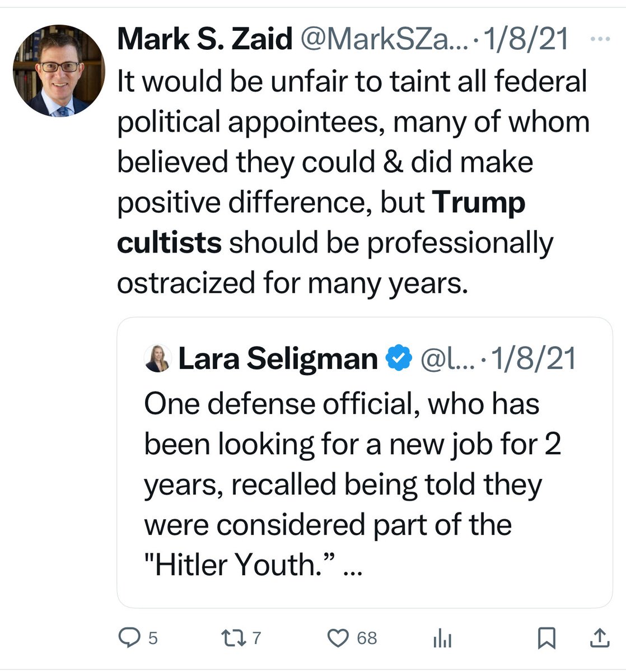The image size is (626, 672).
Task: Click the reply speech bubble icon
Action: click(130, 638)
